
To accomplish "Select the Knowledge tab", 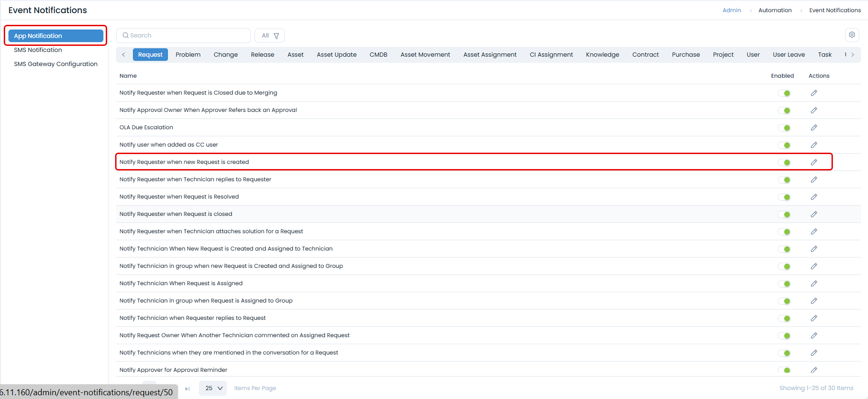I will tap(602, 55).
